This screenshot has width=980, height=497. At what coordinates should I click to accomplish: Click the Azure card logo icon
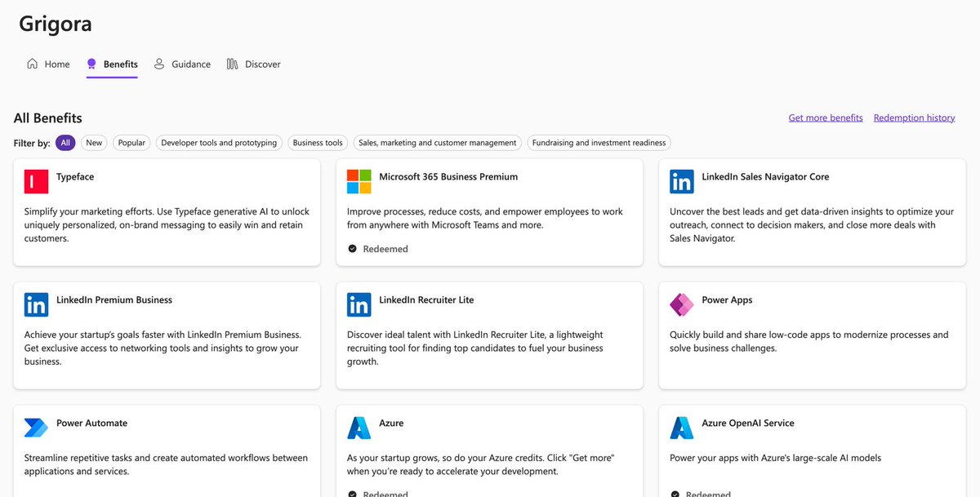359,428
